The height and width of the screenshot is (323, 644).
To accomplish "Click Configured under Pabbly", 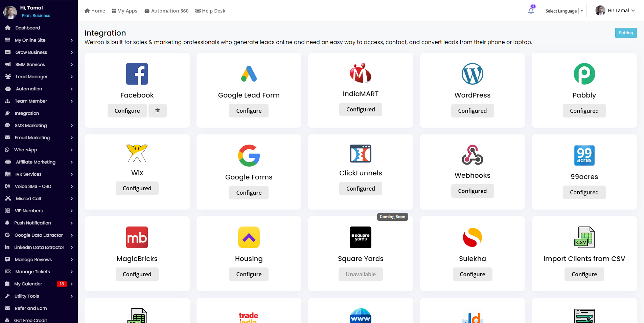I will (584, 111).
